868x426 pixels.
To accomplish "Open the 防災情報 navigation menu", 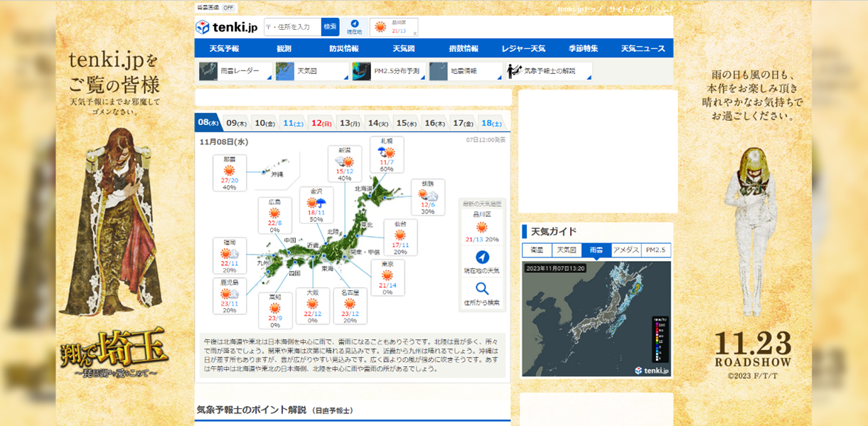I will click(344, 48).
